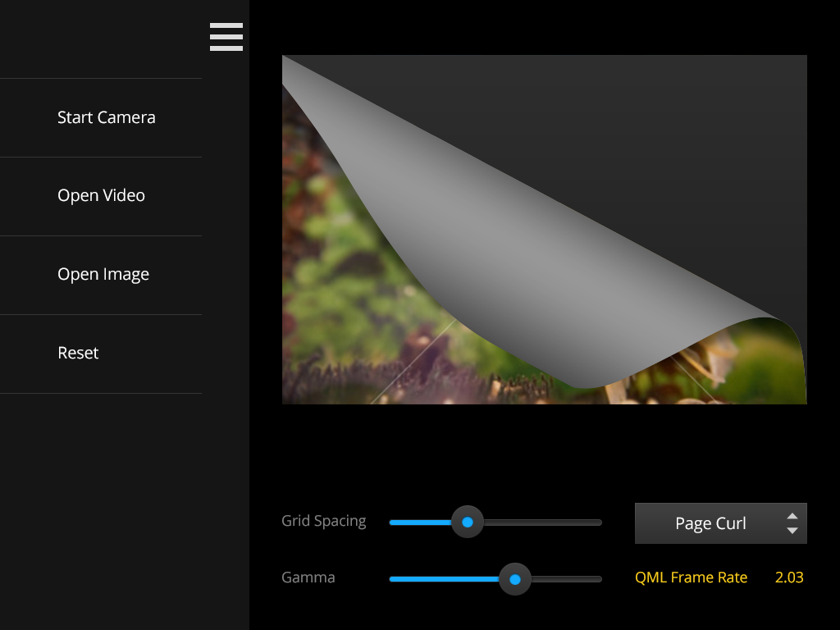This screenshot has width=840, height=630.
Task: Click the unfilled right end of Gamma track
Action: [x=574, y=579]
